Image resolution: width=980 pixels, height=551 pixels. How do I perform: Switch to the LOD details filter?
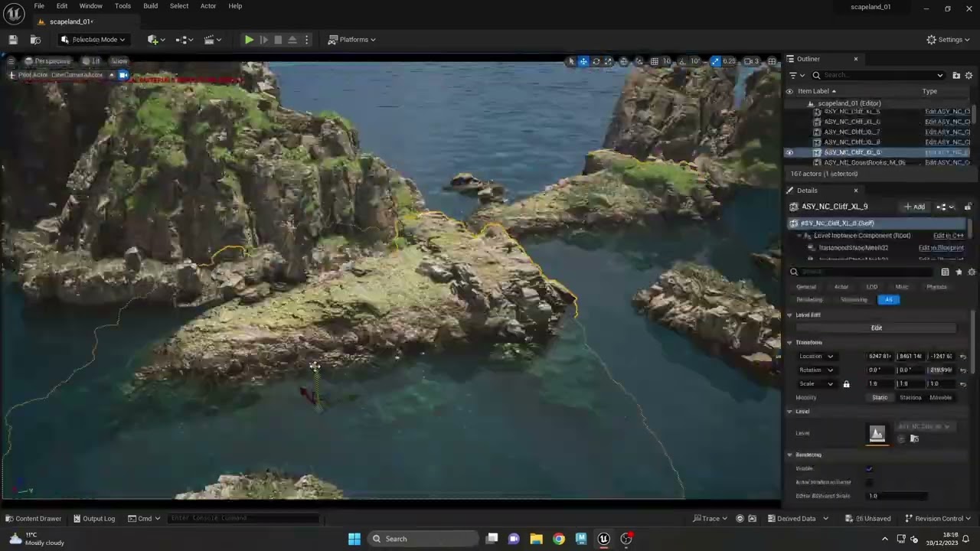point(871,287)
